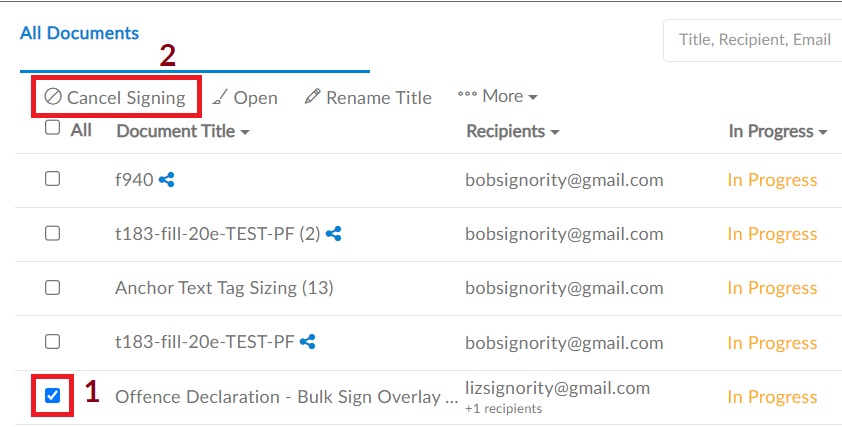Expand the More actions dropdown
Viewport: 842px width, 427px height.
coord(497,96)
